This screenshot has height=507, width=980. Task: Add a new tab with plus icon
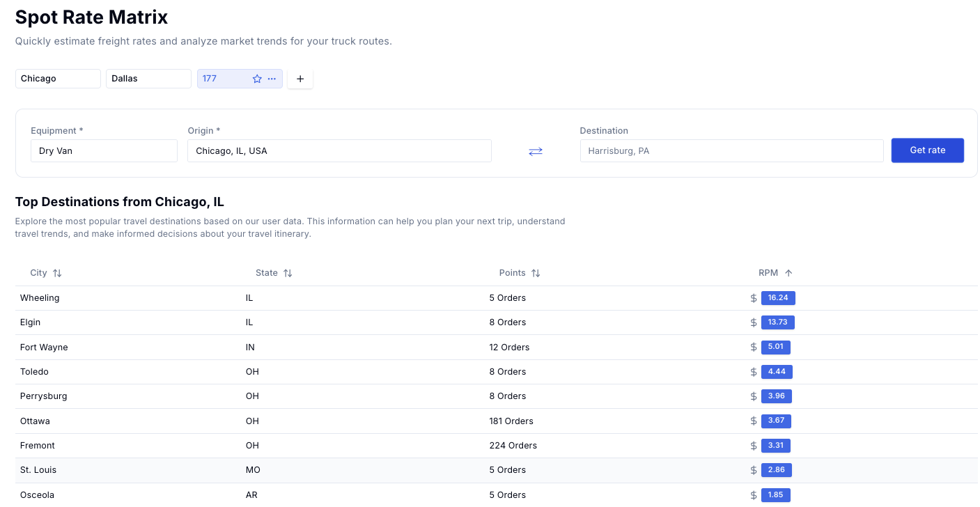point(300,79)
